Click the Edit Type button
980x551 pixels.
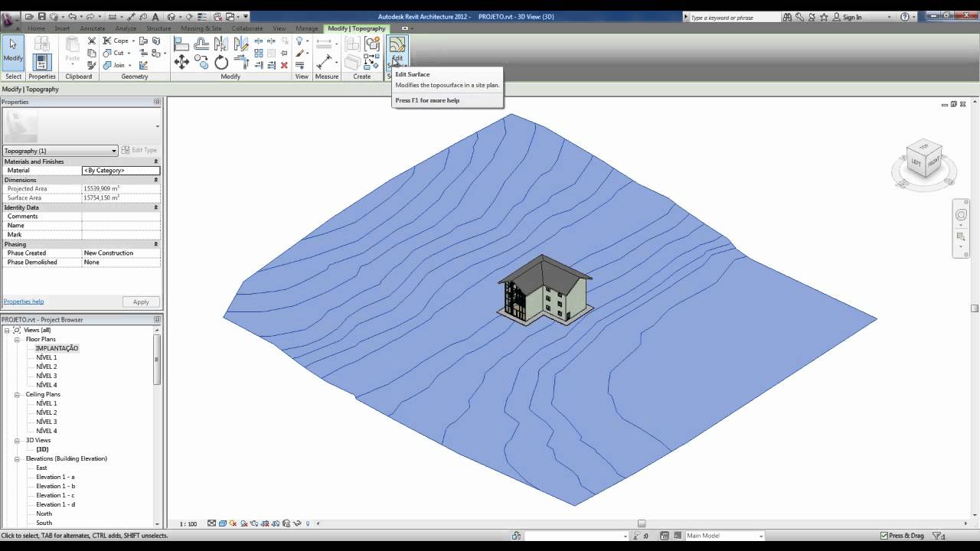[139, 151]
